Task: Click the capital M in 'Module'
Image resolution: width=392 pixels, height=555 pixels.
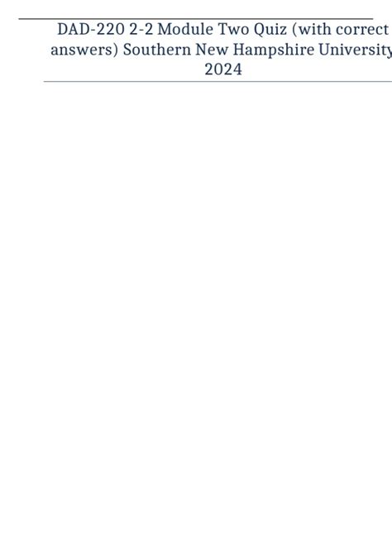Action: (165, 30)
